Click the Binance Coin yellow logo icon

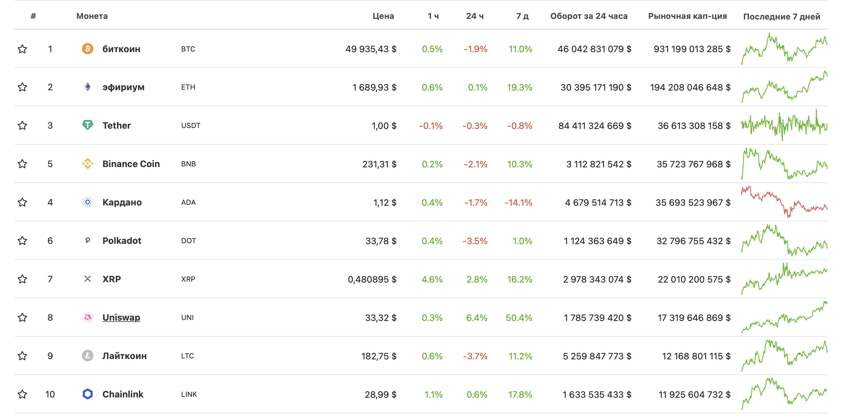point(88,164)
